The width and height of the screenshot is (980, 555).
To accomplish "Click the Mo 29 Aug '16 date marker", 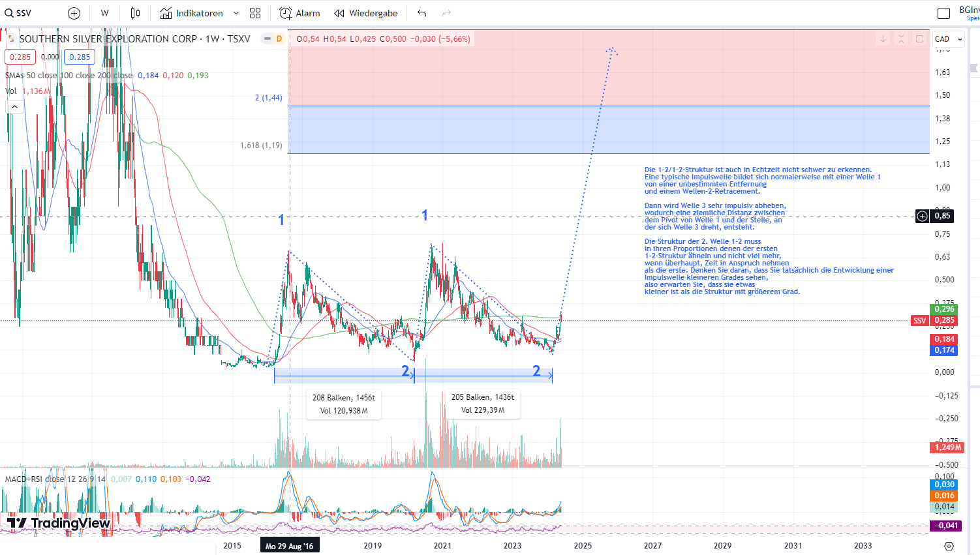I will (289, 546).
